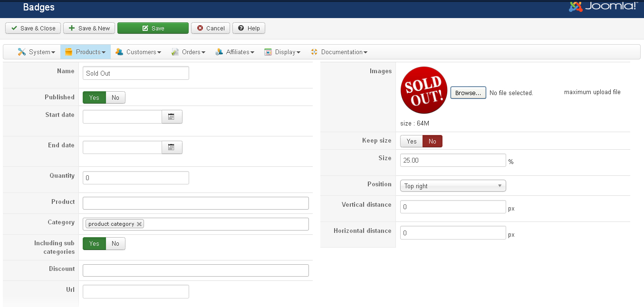Open the Position dropdown
The width and height of the screenshot is (644, 308).
pyautogui.click(x=453, y=186)
